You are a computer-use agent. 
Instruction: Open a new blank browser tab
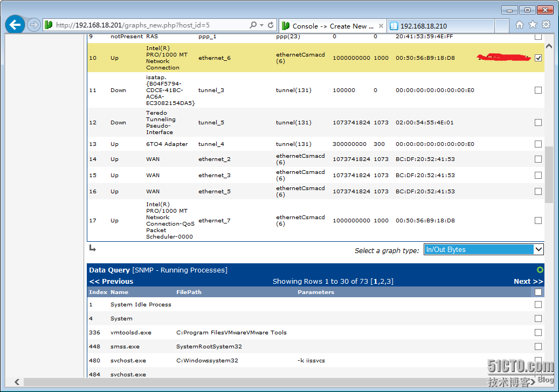click(502, 26)
